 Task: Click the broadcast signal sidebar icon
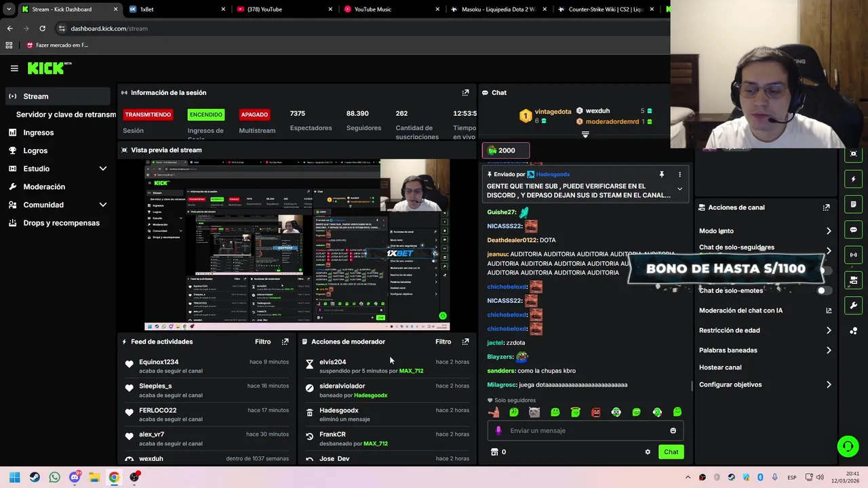point(853,255)
